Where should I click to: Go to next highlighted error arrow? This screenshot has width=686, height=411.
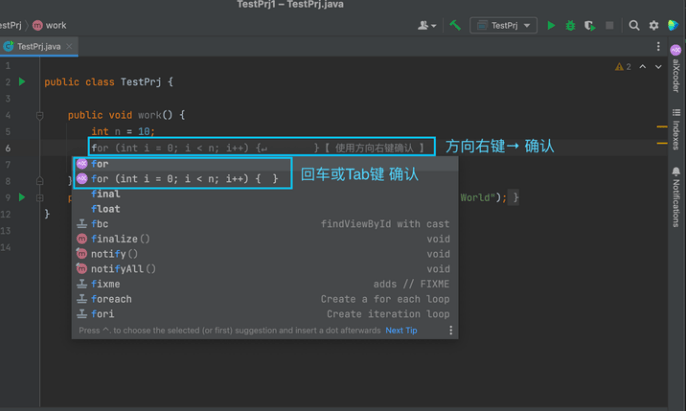(658, 67)
